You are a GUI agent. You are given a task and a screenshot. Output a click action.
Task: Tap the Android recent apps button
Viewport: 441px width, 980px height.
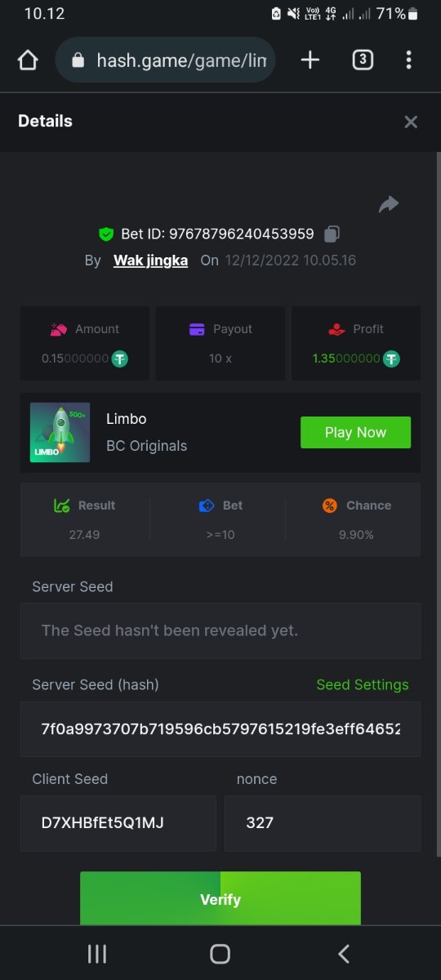(x=97, y=954)
